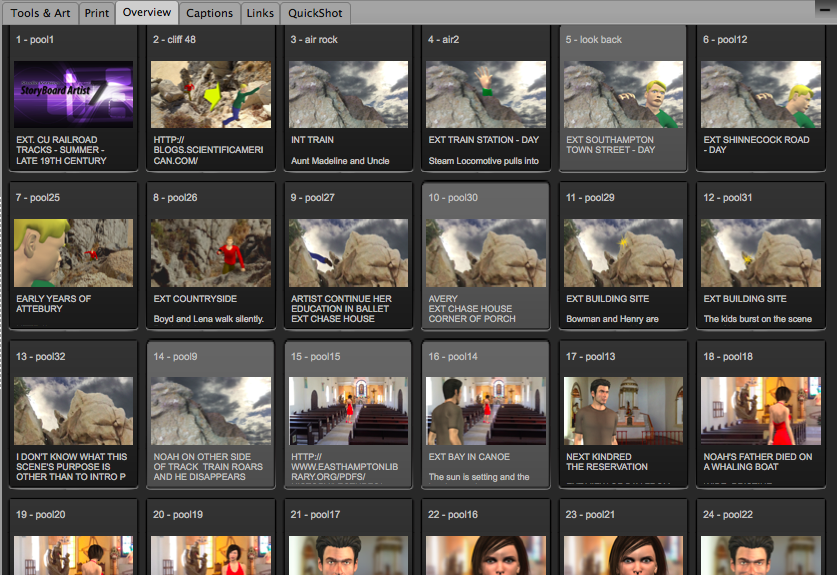Click the 'EXT SOUTHAMPTON TOWN STREET - DAY' caption

pyautogui.click(x=610, y=145)
